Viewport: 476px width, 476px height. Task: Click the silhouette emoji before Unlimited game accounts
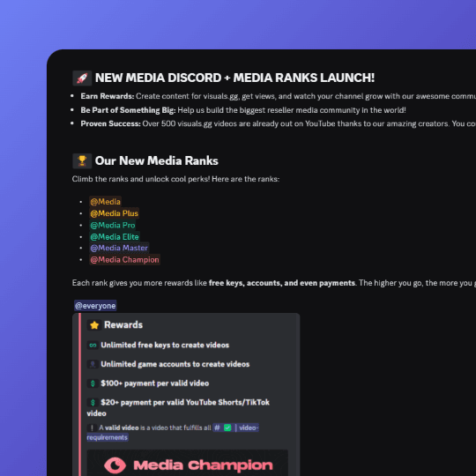tap(93, 364)
